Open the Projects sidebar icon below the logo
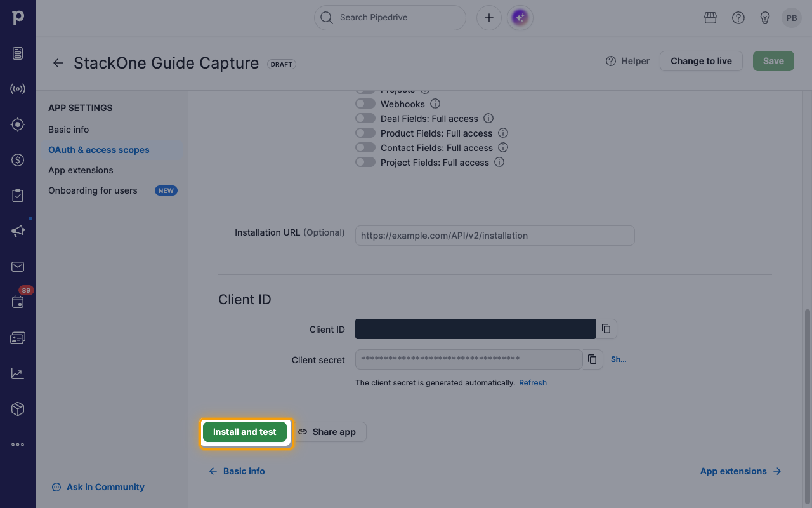Viewport: 812px width, 508px height. (x=18, y=53)
